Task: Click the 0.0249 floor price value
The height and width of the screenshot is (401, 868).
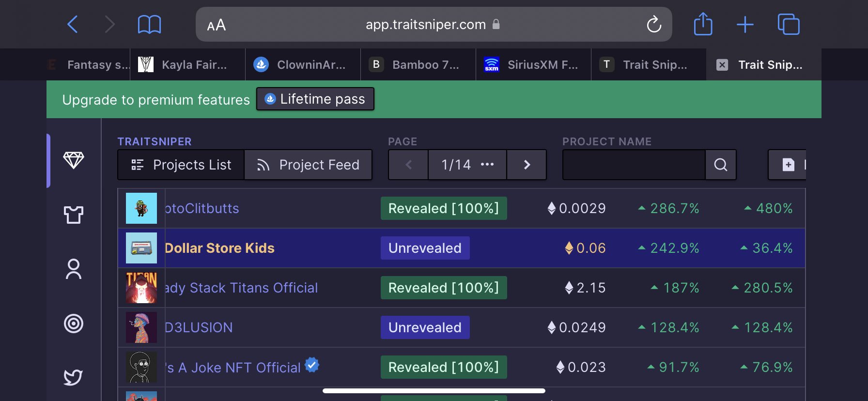Action: pyautogui.click(x=582, y=327)
